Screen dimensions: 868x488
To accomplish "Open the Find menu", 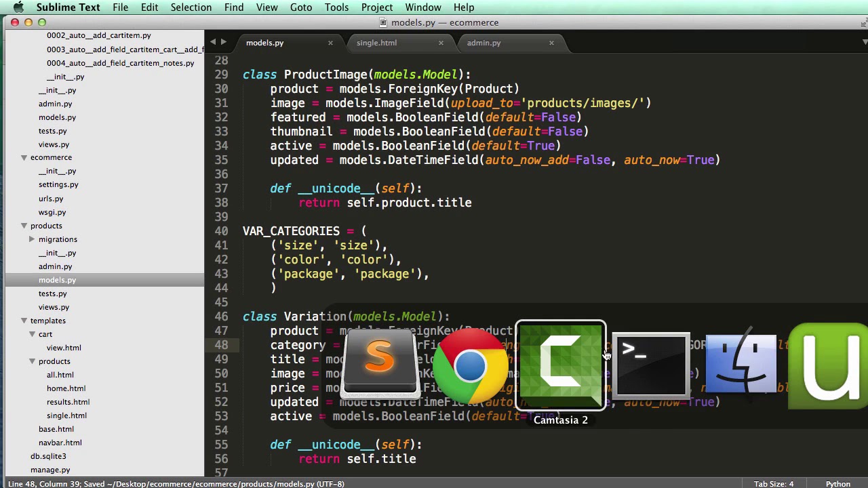I will tap(234, 7).
